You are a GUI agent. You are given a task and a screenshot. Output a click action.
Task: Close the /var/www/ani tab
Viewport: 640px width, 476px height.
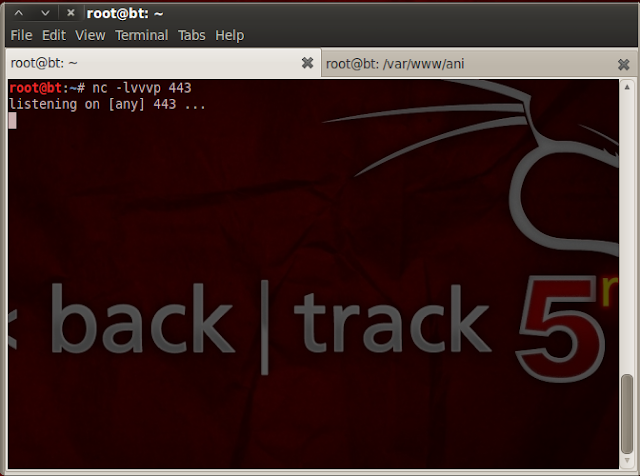[x=623, y=65]
